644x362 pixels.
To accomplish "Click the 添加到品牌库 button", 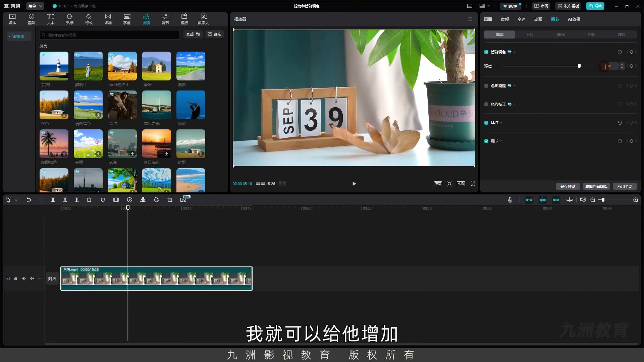I will tap(596, 186).
